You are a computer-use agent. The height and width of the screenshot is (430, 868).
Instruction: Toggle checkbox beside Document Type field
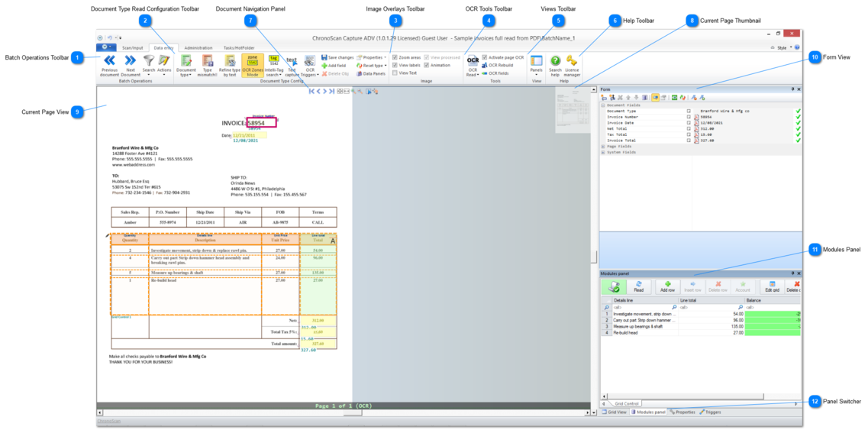click(689, 112)
